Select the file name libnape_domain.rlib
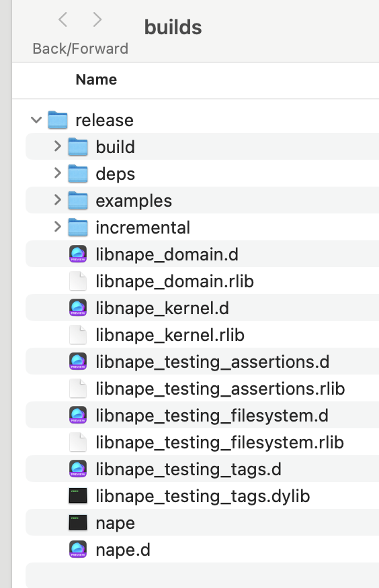The height and width of the screenshot is (588, 379). click(175, 282)
